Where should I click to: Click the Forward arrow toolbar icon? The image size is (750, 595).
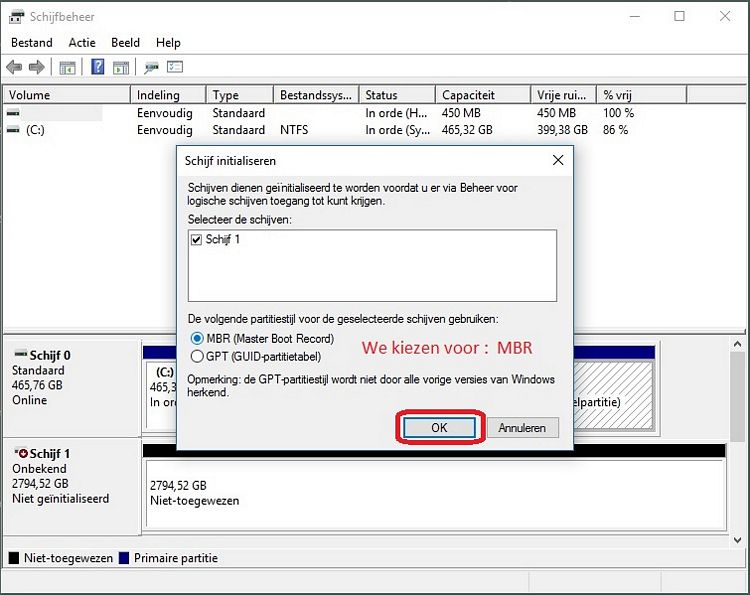pyautogui.click(x=37, y=67)
